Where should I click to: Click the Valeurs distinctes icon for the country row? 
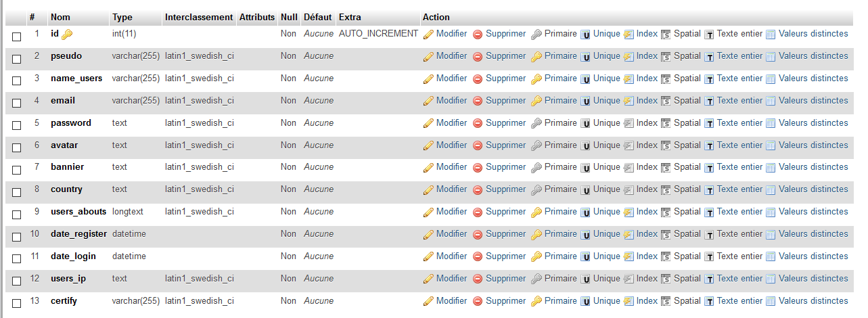coord(771,190)
